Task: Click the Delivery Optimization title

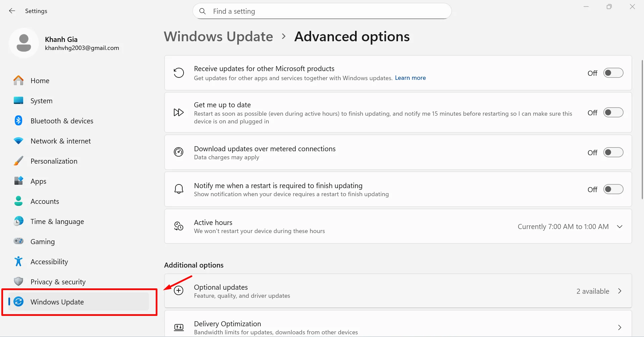Action: coord(228,324)
